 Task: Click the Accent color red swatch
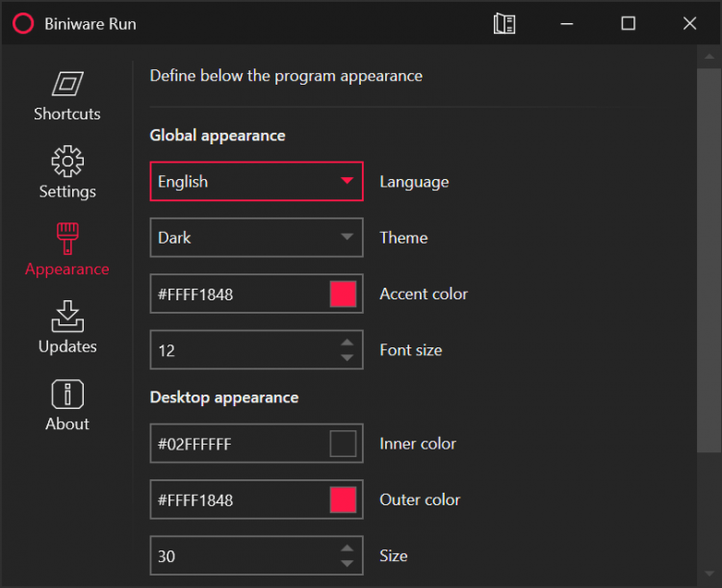(343, 294)
